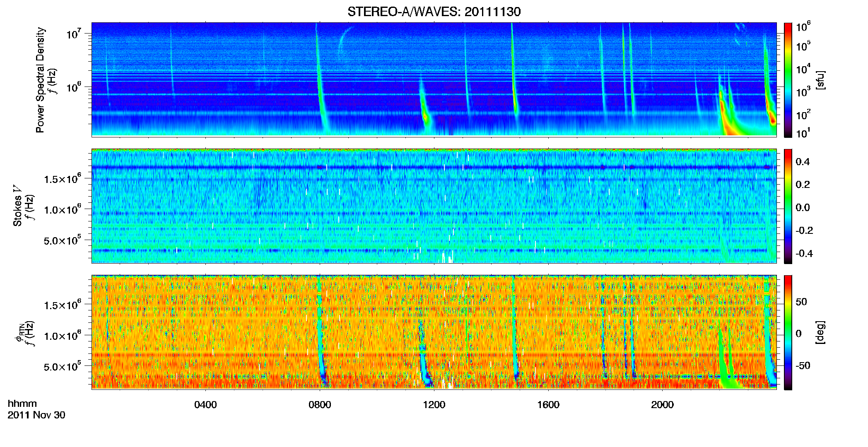Click the -0.4 label on Stokes colorbar

[x=804, y=253]
